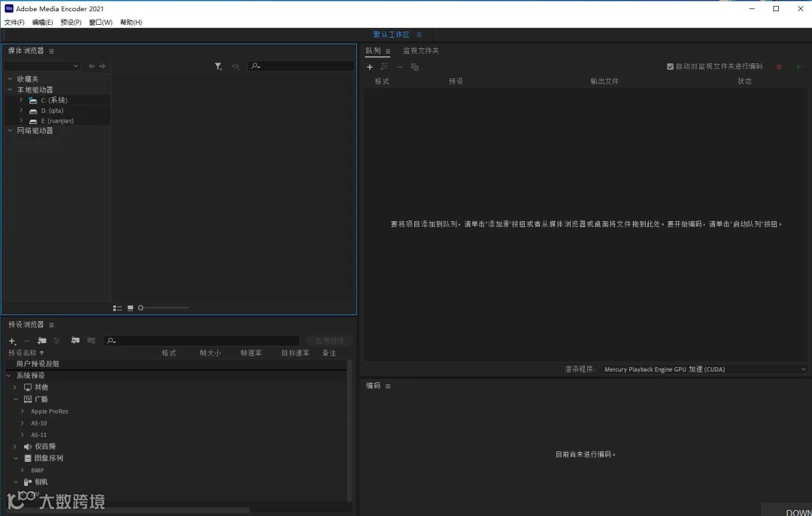Viewport: 812px width, 516px height.
Task: Click the 帧速率 column header
Action: [251, 353]
